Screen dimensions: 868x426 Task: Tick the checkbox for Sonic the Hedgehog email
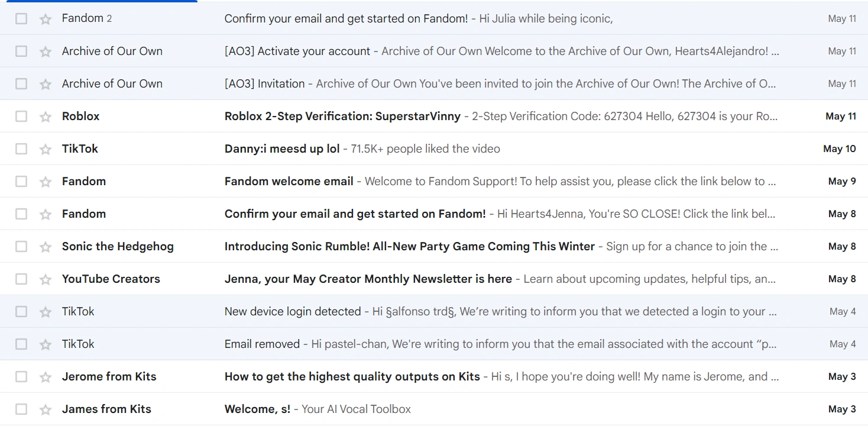click(x=21, y=247)
